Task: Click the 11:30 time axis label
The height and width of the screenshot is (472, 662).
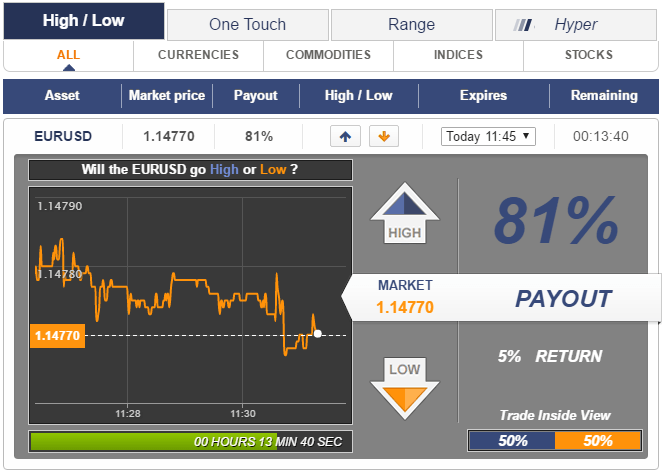Action: (243, 414)
